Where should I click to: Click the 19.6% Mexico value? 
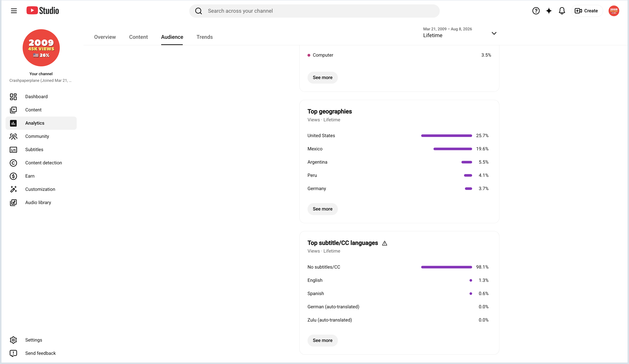482,149
